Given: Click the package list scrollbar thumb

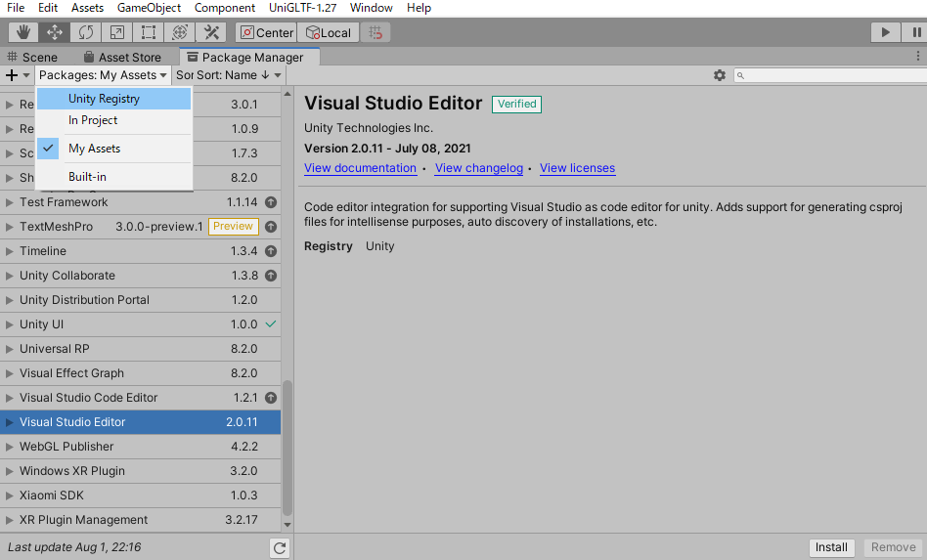Looking at the screenshot, I should pos(287,448).
